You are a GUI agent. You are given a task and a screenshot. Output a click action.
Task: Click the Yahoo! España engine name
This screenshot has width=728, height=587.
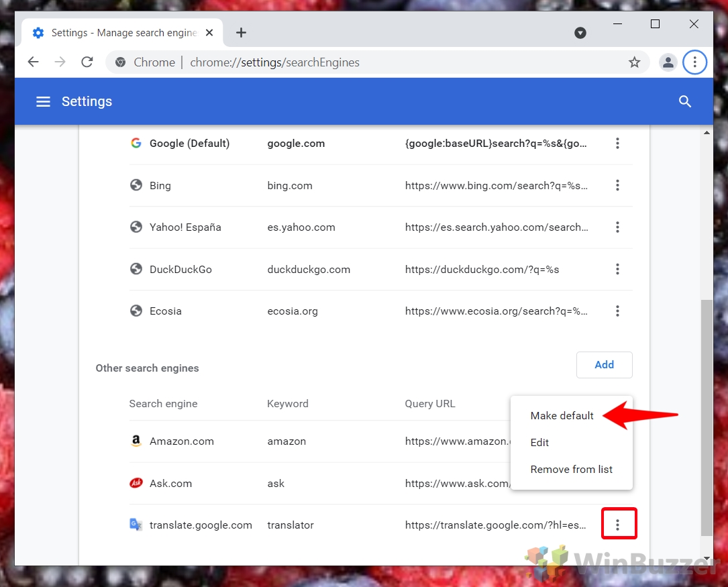[185, 227]
